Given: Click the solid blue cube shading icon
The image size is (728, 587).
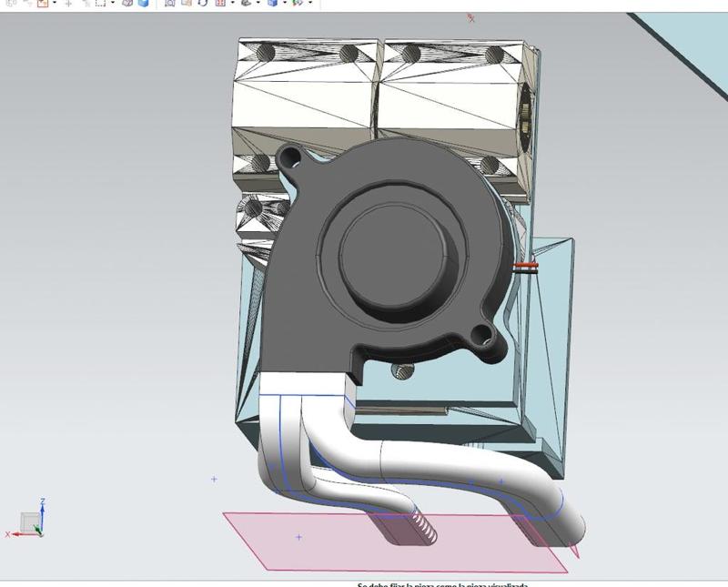Looking at the screenshot, I should 144,3.
